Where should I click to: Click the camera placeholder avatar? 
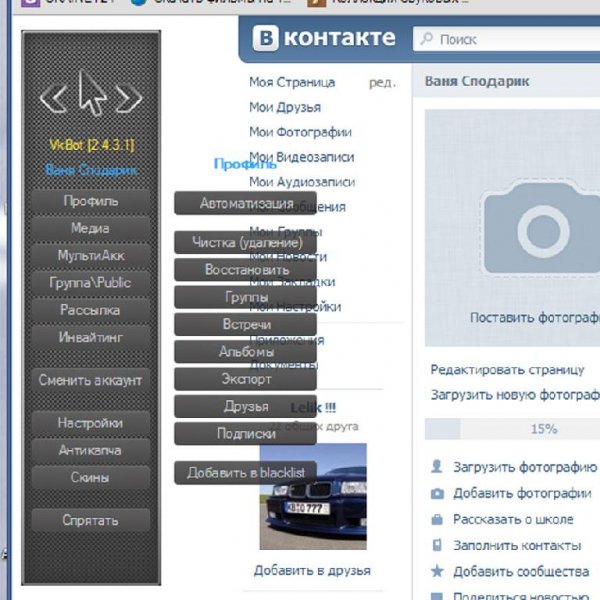pyautogui.click(x=542, y=227)
